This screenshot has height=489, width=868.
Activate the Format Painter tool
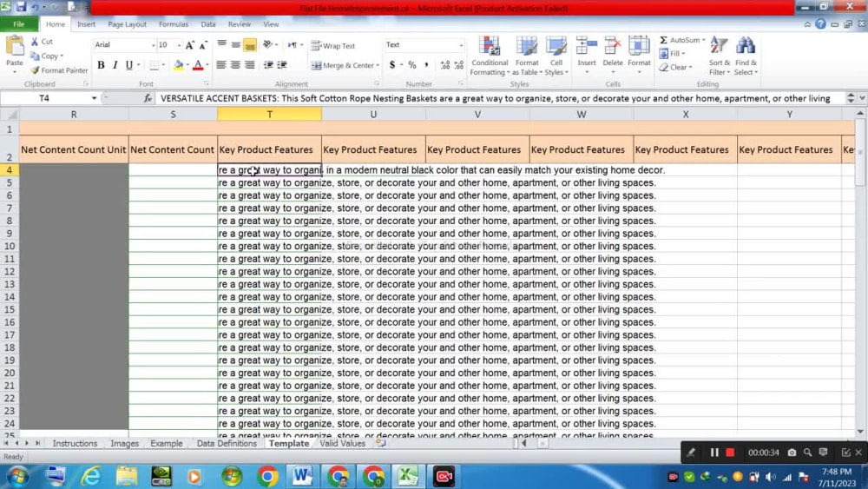[59, 70]
